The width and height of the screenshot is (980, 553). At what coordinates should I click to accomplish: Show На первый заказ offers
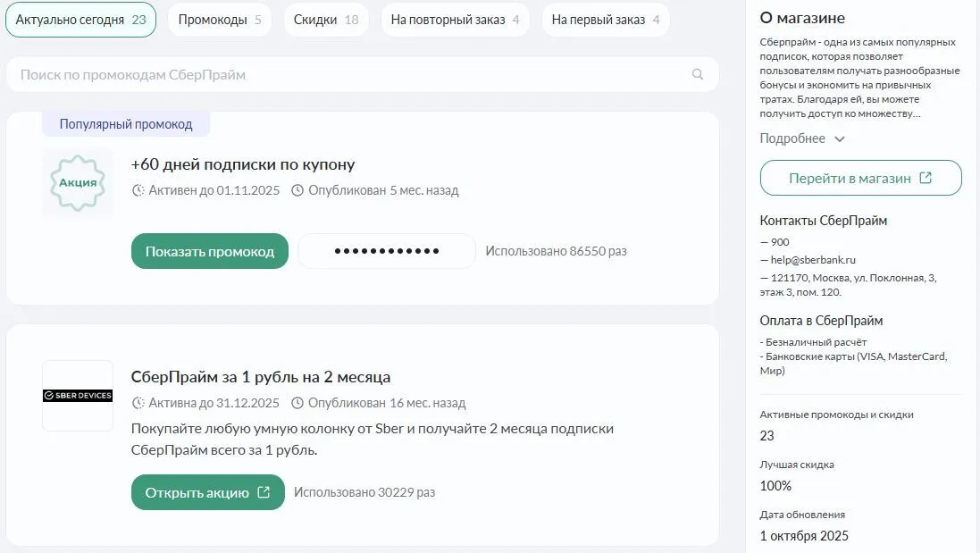click(x=606, y=20)
